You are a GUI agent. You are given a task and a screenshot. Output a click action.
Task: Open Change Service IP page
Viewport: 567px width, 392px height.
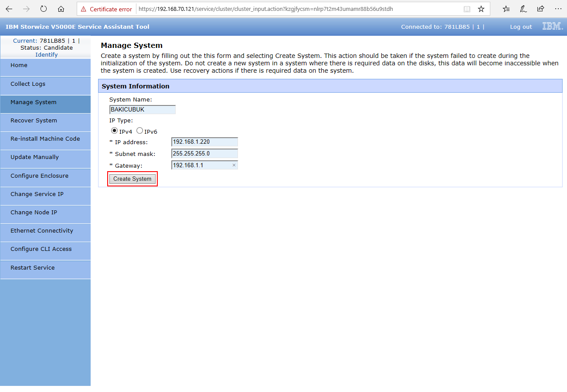37,194
